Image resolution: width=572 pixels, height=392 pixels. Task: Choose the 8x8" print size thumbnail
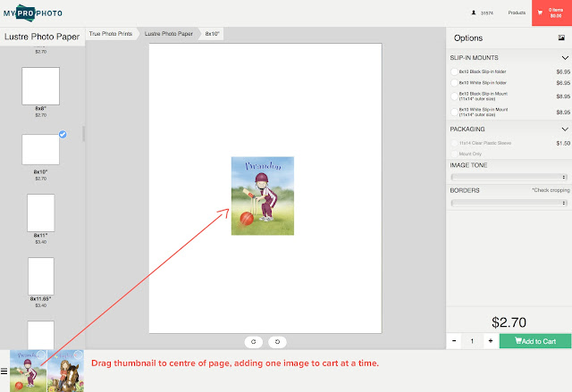[x=40, y=86]
